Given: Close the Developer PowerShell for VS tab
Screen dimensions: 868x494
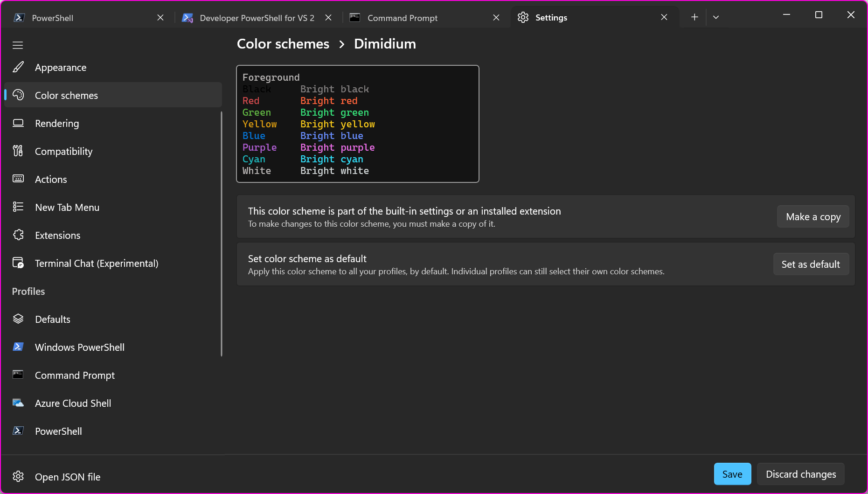Looking at the screenshot, I should (328, 18).
